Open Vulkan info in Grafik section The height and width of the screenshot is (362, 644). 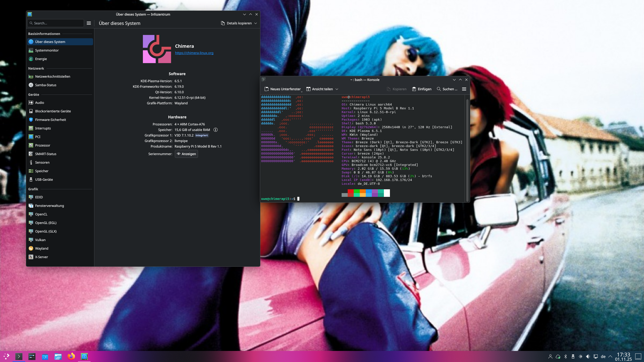[x=40, y=240]
